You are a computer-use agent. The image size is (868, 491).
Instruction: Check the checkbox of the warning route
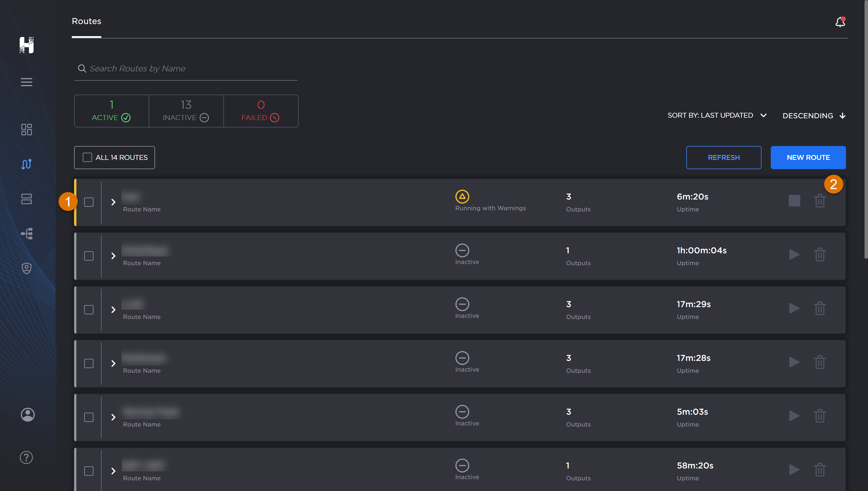click(x=89, y=202)
